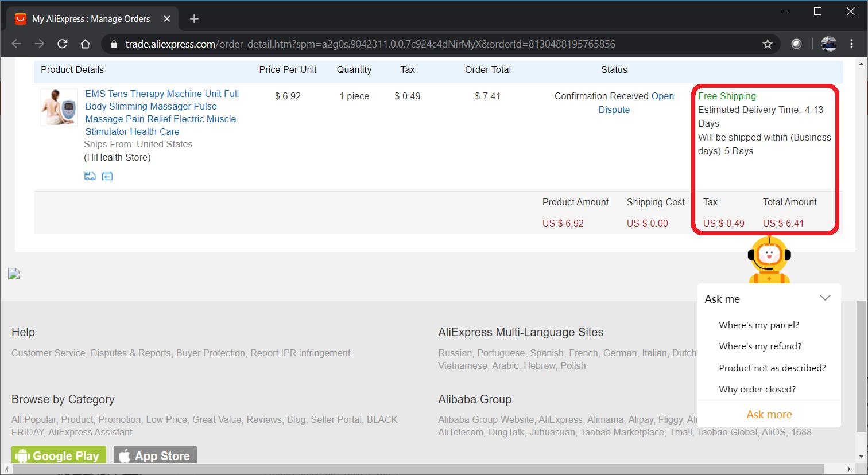Open the Great Value link
The image size is (868, 475).
point(217,420)
